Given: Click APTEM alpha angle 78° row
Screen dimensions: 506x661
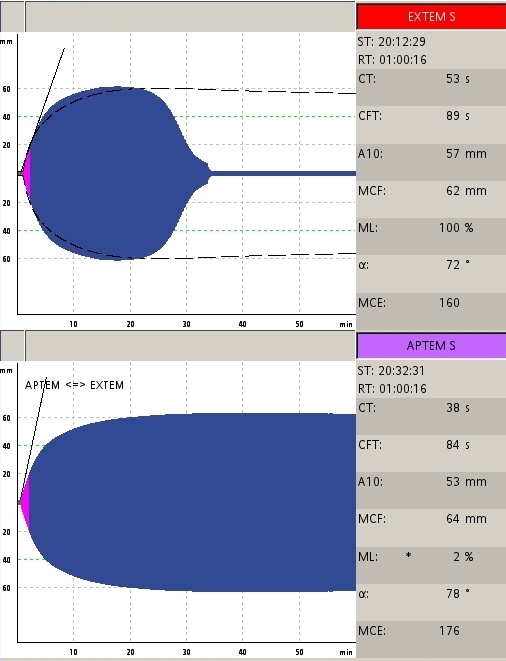Looking at the screenshot, I should click(431, 594).
